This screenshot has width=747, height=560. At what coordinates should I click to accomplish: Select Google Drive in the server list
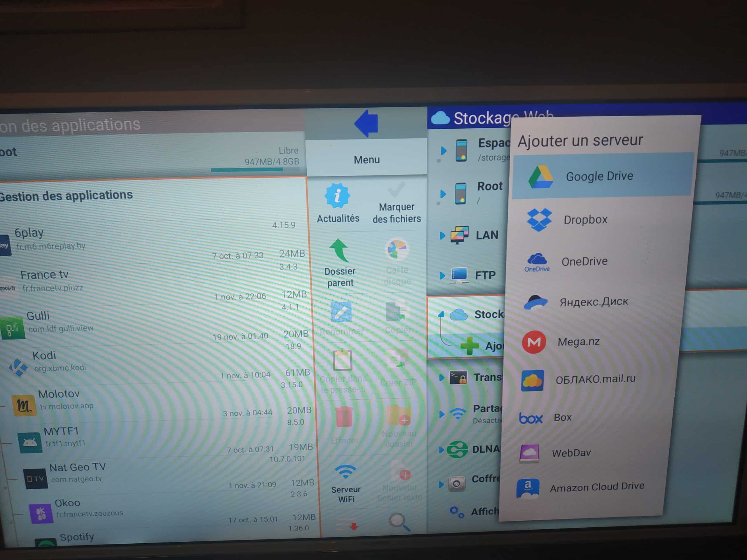click(x=602, y=176)
